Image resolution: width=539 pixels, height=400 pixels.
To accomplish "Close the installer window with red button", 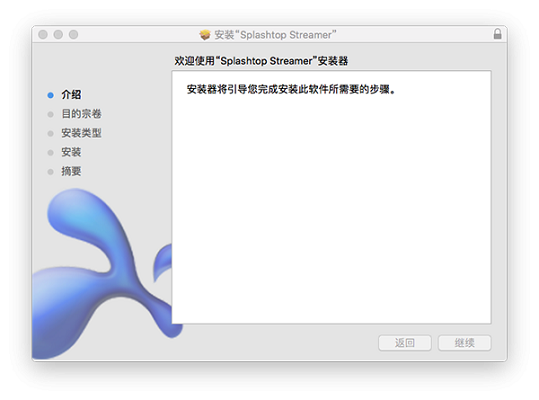I will point(43,34).
